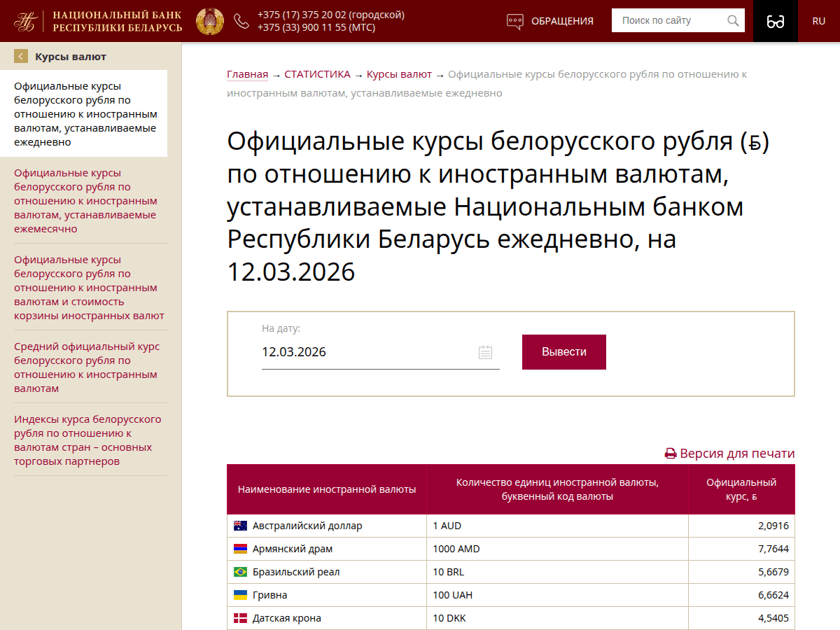Open the Обращения section
Screen dimensions: 840x630
(550, 21)
